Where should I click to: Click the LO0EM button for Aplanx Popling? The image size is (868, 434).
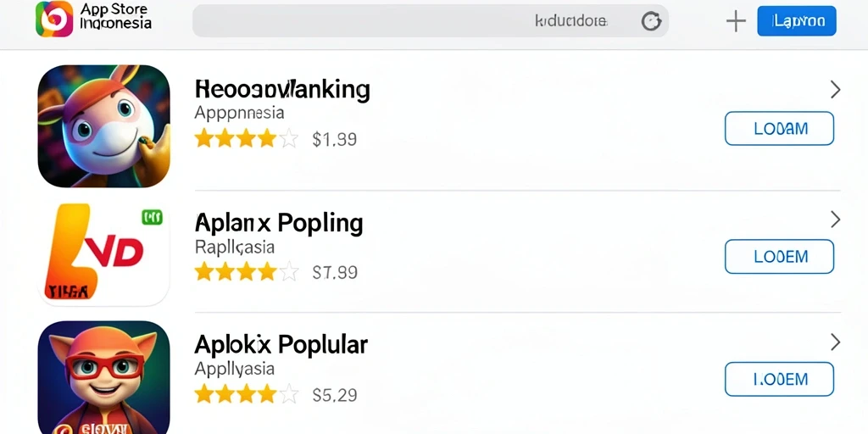[x=780, y=257]
